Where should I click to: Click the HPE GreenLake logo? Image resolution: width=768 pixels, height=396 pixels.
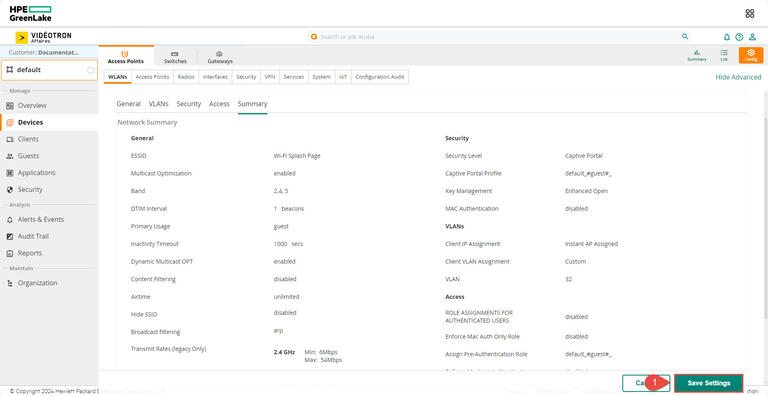pos(30,13)
